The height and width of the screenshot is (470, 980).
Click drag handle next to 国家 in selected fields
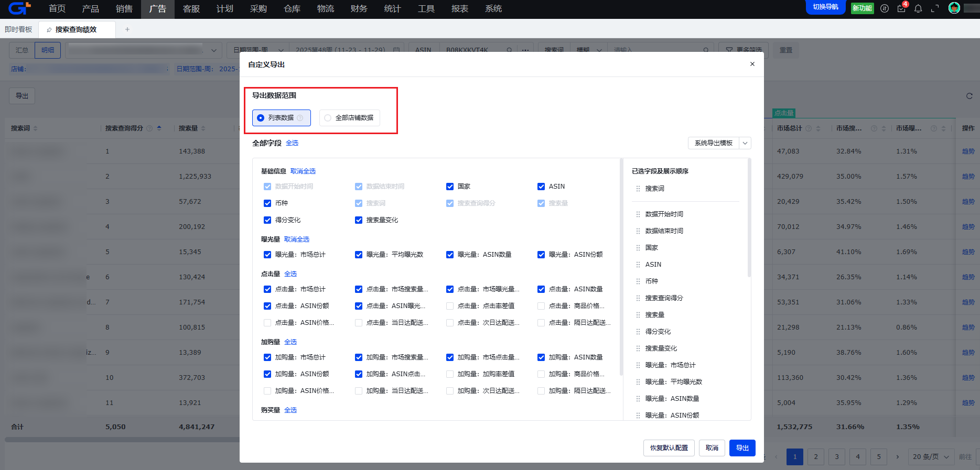pos(638,248)
